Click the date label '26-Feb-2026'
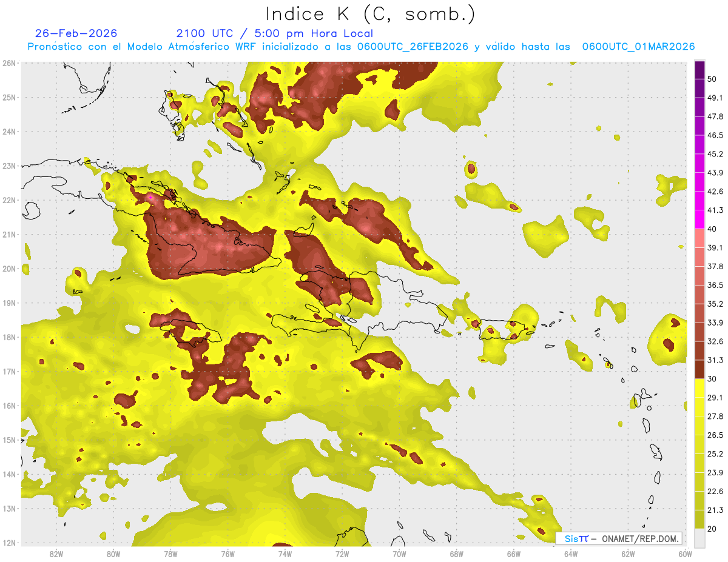The width and height of the screenshot is (728, 562). click(x=76, y=33)
